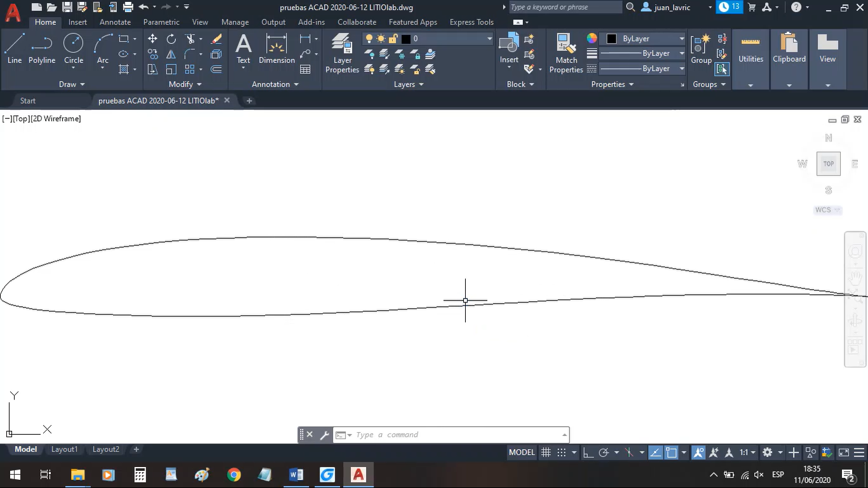This screenshot has height=488, width=868.
Task: Select the Polyline tool
Action: pyautogui.click(x=42, y=50)
